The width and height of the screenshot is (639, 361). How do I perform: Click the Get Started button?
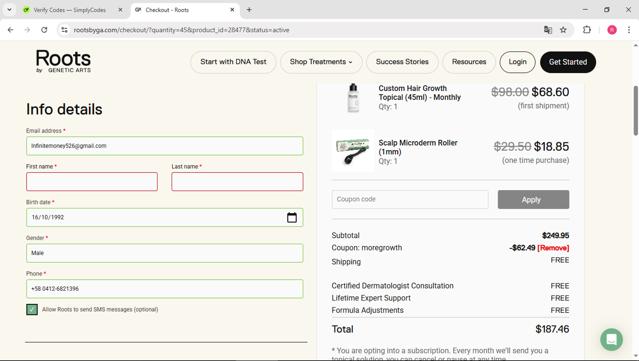click(x=568, y=62)
